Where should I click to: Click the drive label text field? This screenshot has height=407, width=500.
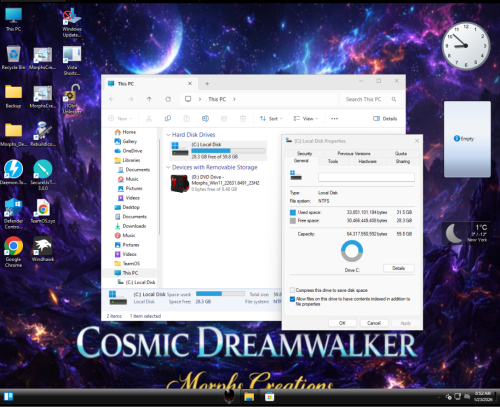[366, 177]
